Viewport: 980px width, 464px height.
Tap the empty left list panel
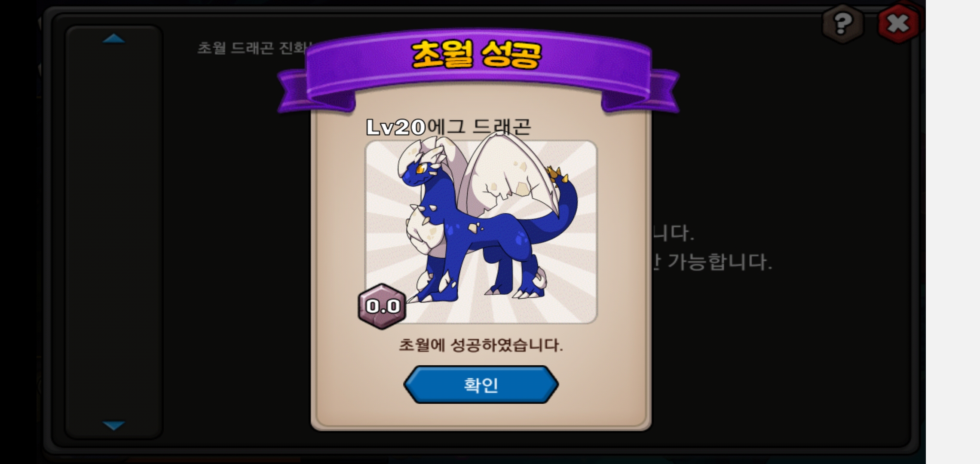point(113,232)
